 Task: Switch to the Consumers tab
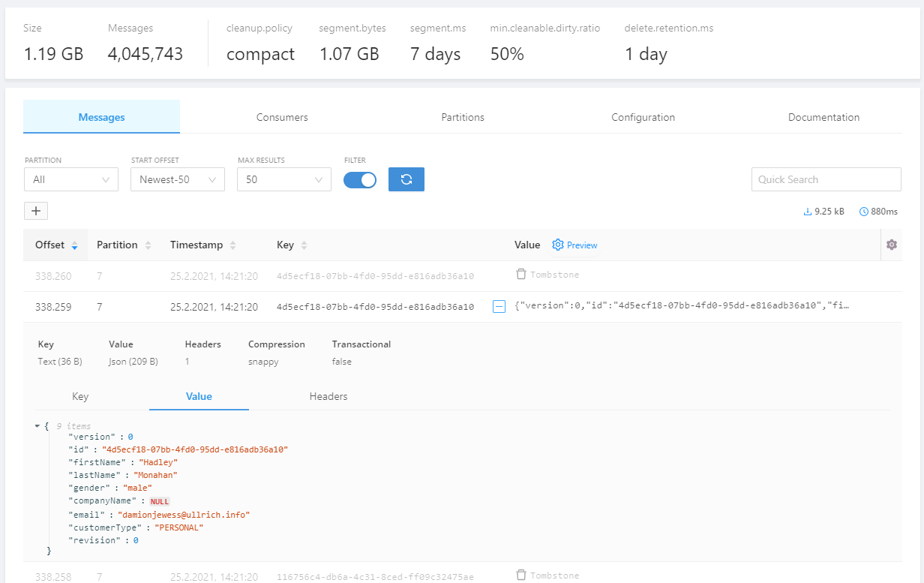[x=282, y=117]
